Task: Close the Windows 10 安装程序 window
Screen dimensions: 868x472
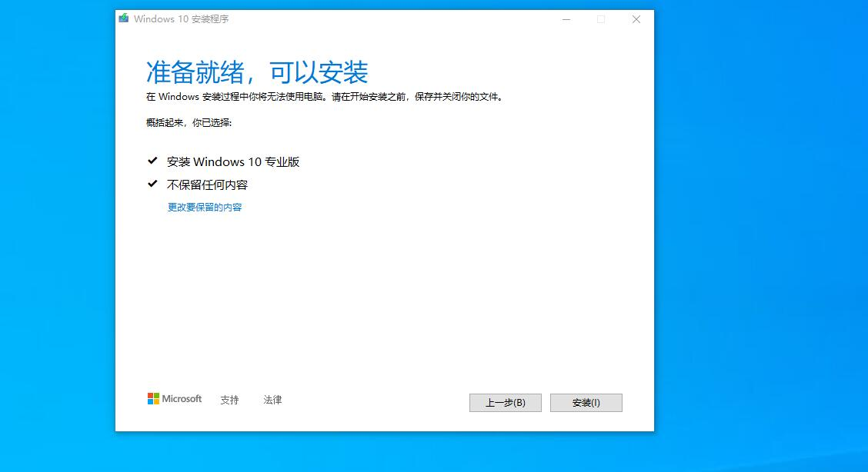Action: (x=636, y=19)
